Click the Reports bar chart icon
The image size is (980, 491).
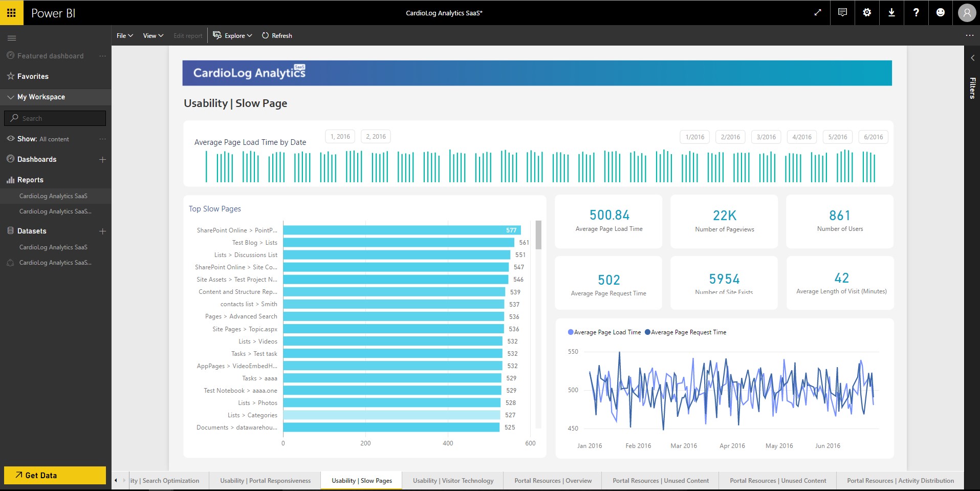[10, 180]
